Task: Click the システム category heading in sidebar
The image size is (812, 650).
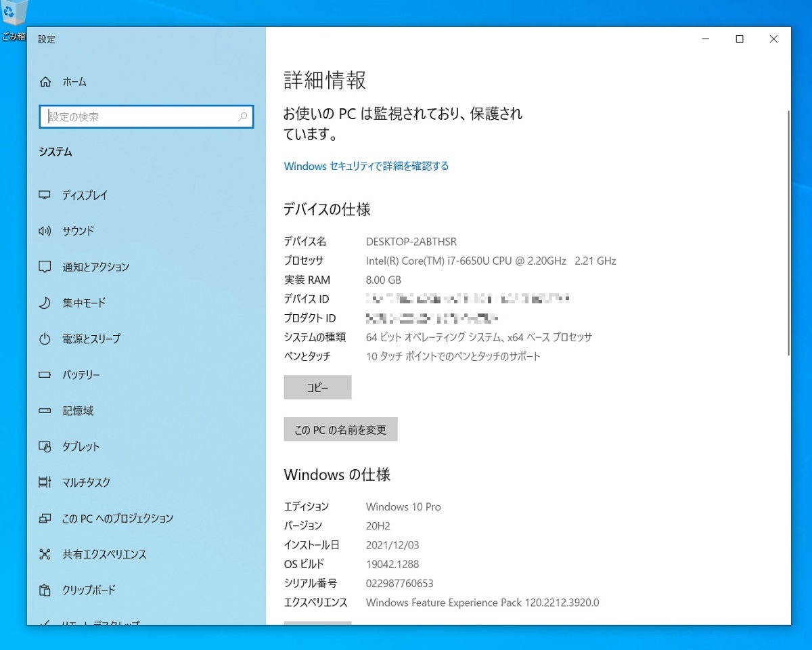Action: pos(55,152)
